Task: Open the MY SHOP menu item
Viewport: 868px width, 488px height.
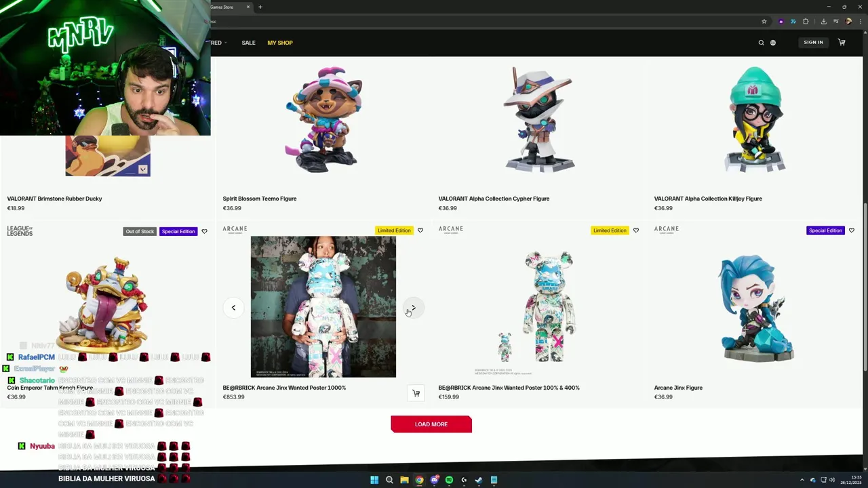Action: 280,43
